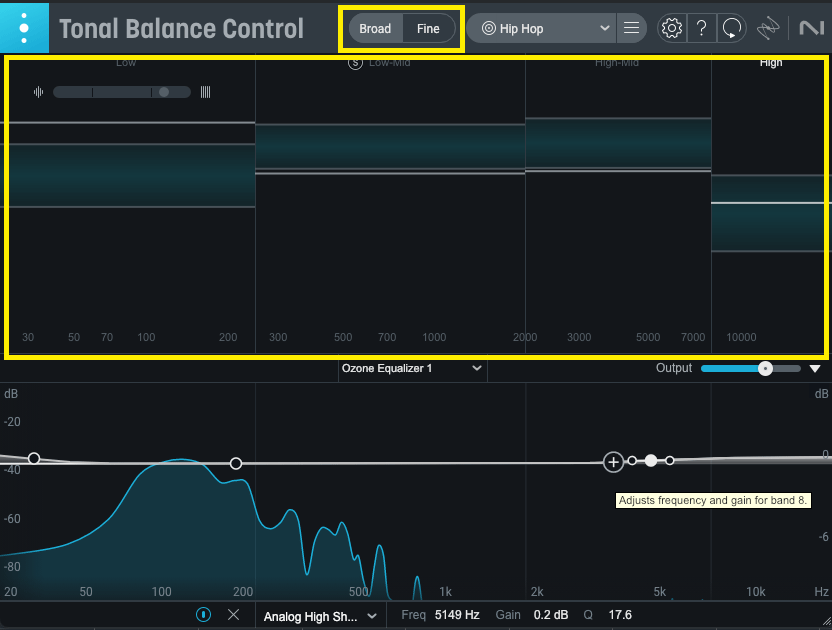The width and height of the screenshot is (832, 630).
Task: Click the small EQ node left of filled node
Action: [632, 461]
